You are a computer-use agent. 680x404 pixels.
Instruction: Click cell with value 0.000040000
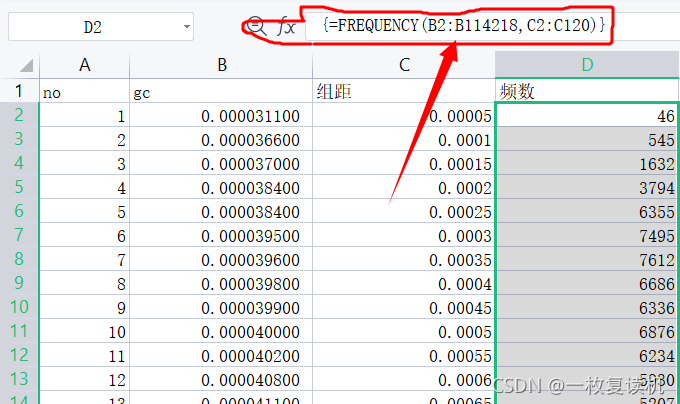[221, 331]
